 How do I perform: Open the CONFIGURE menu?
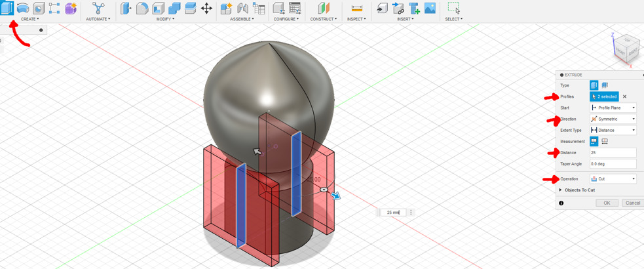coord(286,19)
